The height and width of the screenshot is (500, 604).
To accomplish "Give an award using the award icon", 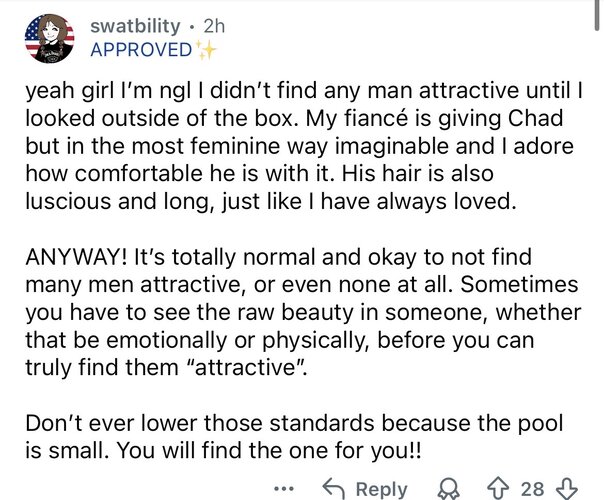I will 448,489.
